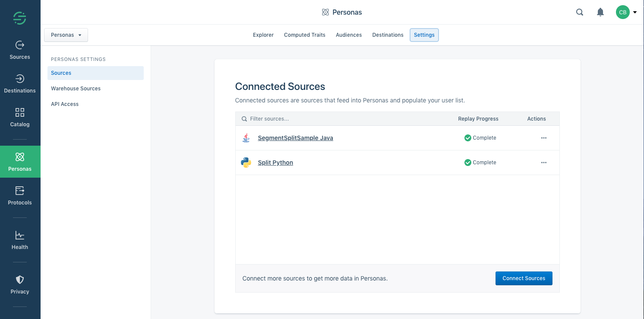This screenshot has width=644, height=319.
Task: Click the Connect Sources button
Action: (524, 278)
